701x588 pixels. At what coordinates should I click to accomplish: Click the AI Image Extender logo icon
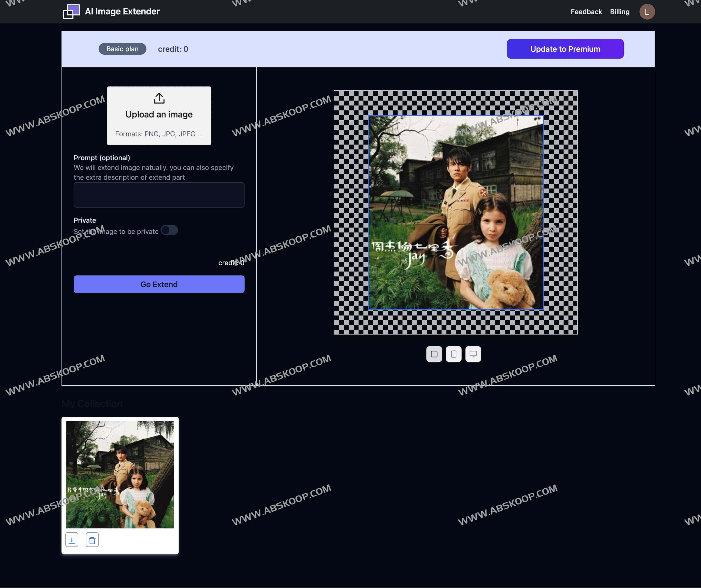click(x=71, y=11)
